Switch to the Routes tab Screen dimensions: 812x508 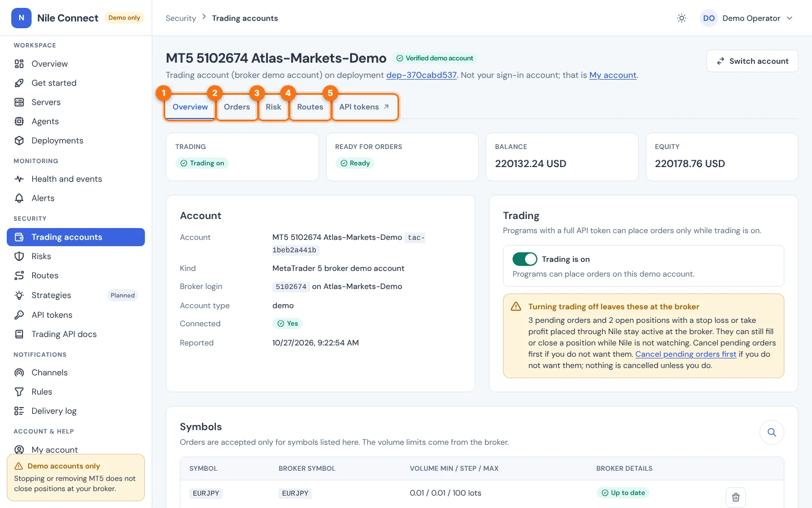[x=310, y=107]
